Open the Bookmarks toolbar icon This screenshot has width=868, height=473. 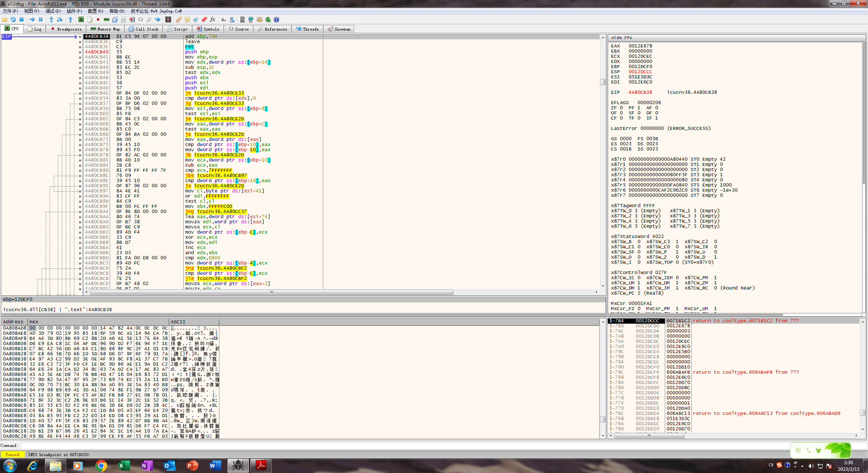click(x=204, y=19)
